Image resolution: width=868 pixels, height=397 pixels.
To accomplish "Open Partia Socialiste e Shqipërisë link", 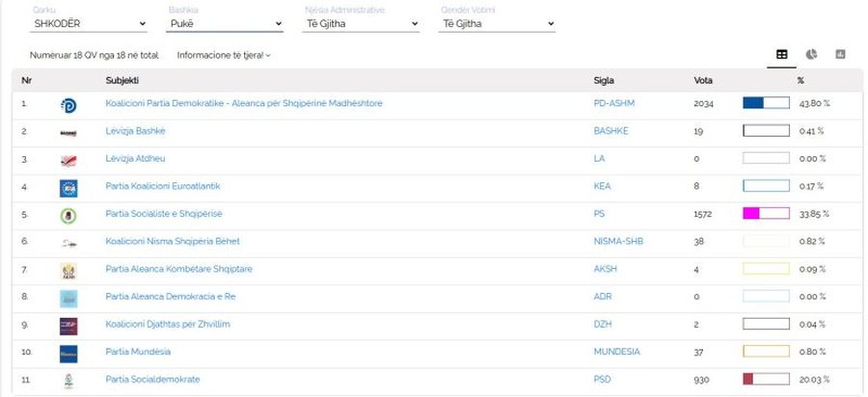I will pos(164,214).
